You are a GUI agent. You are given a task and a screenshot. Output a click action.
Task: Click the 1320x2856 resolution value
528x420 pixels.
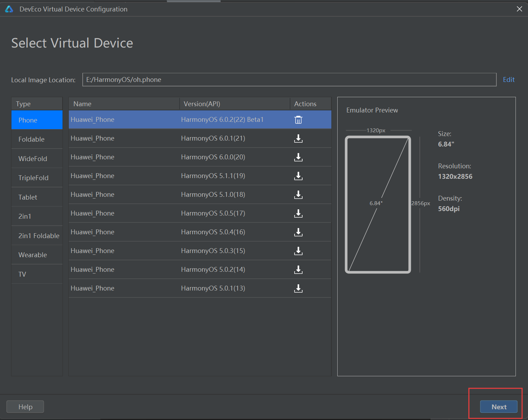pyautogui.click(x=455, y=176)
